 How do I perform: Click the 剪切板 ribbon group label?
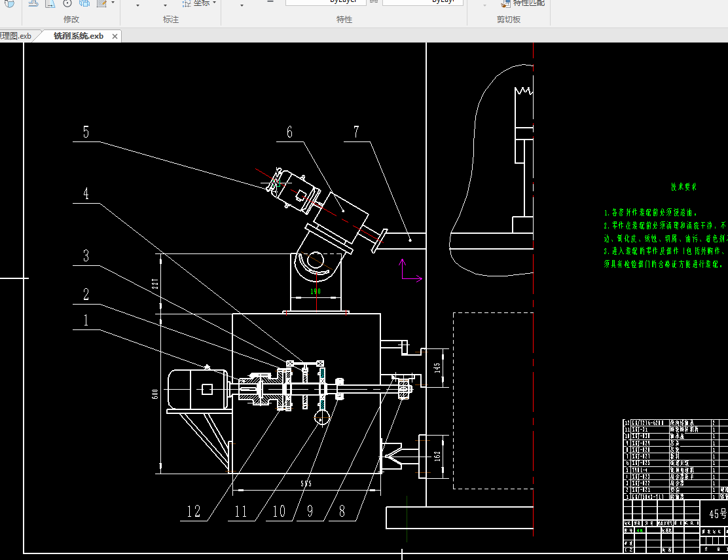[x=509, y=20]
